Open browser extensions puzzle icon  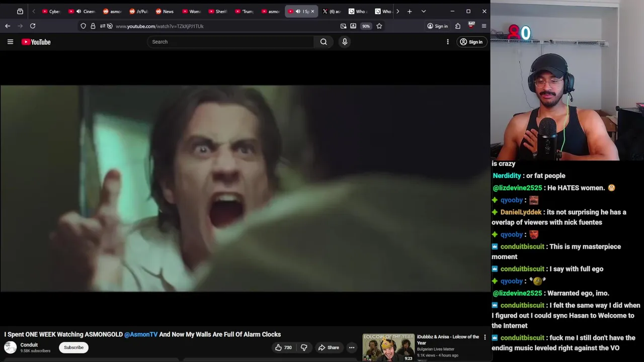458,26
